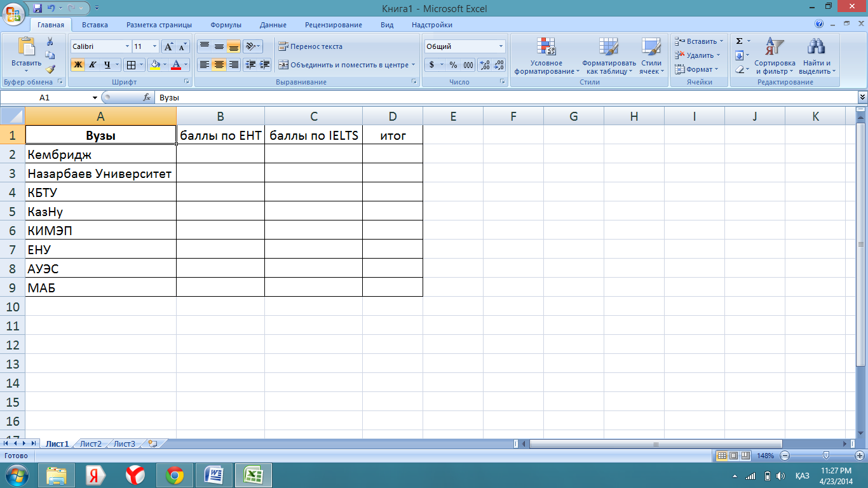Open the Формулы ribbon tab
The image size is (868, 488).
(226, 25)
